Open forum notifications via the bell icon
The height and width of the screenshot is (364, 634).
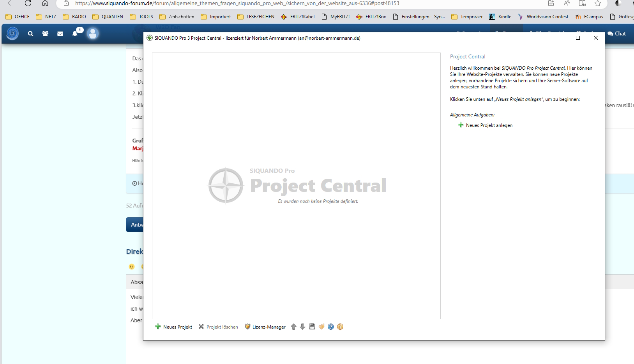coord(75,34)
